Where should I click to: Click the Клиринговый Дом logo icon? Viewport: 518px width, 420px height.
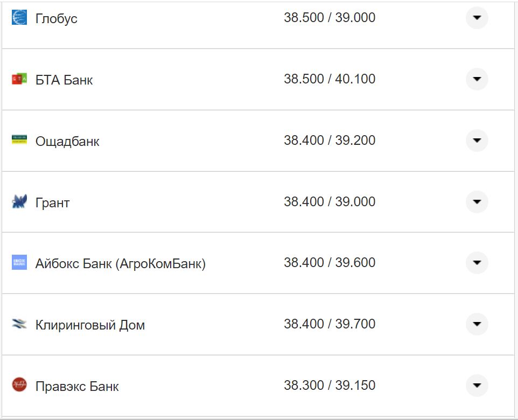(19, 324)
